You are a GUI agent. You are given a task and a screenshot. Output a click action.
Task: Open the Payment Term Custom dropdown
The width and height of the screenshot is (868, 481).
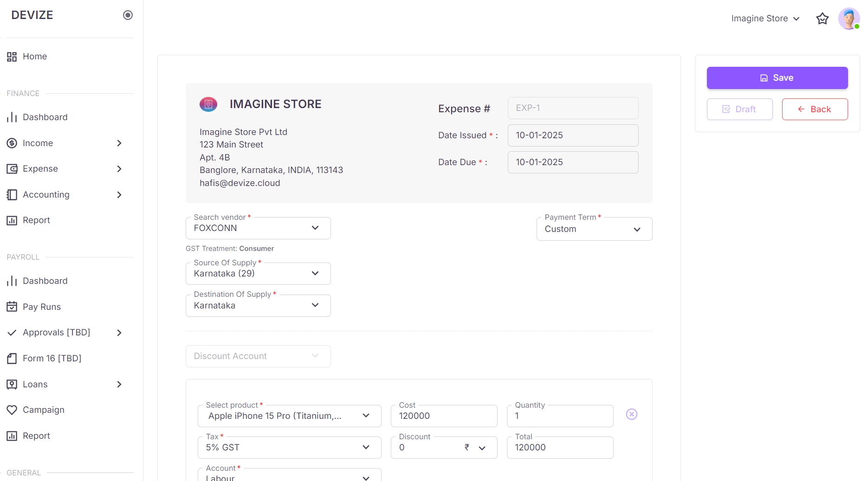[x=594, y=229]
